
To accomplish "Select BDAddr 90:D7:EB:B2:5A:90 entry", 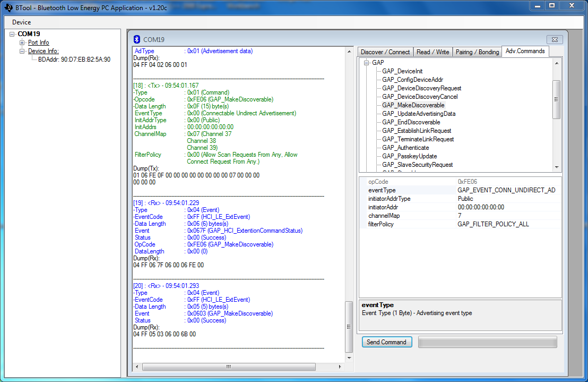I will (74, 60).
